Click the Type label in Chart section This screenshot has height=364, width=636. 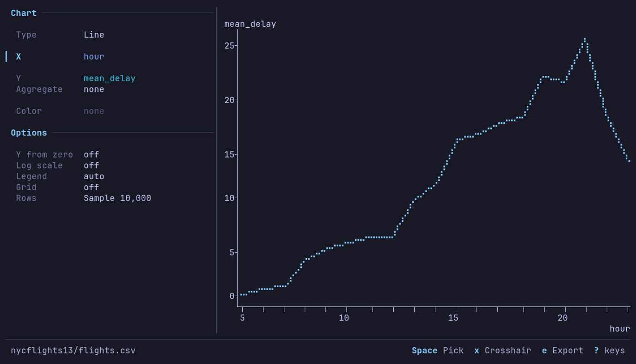(26, 35)
